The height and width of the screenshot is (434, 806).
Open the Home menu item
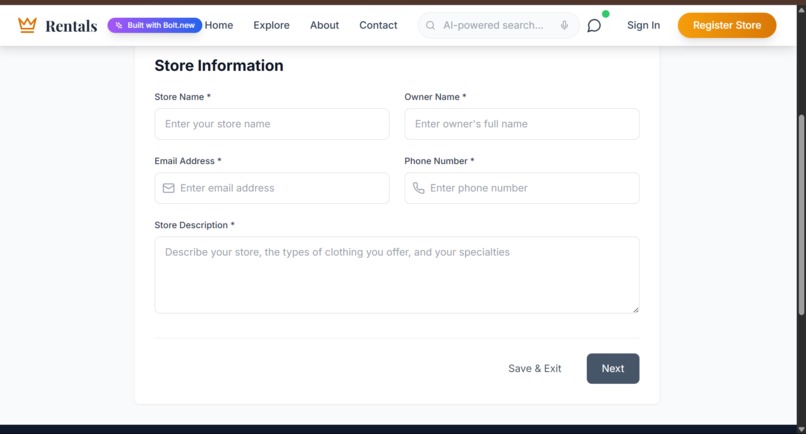pos(219,25)
